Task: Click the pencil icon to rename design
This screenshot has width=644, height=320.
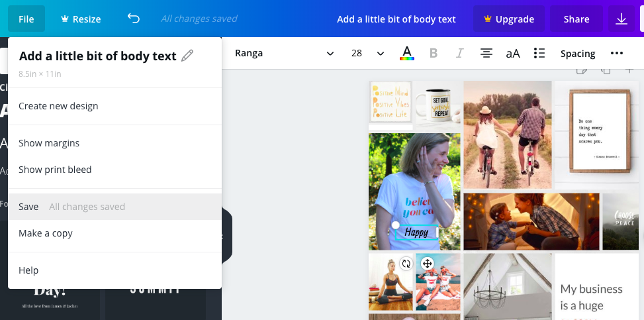Action: pos(187,56)
